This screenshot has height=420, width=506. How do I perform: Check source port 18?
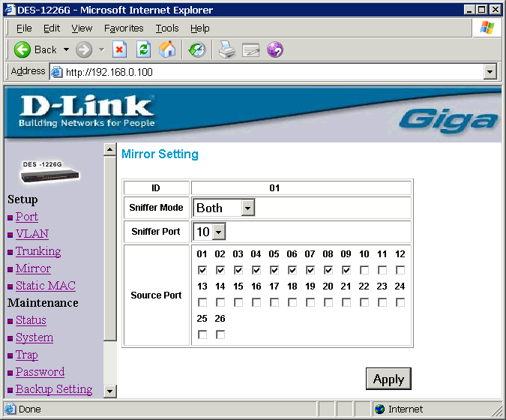(x=292, y=302)
